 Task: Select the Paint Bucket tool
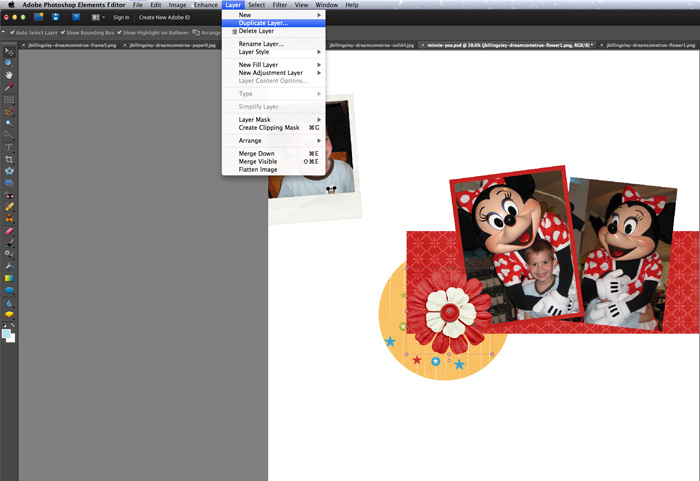click(9, 266)
